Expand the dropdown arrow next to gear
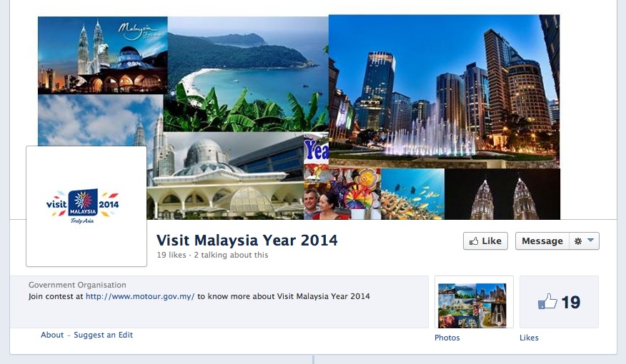Screen dimensions: 626x364 tap(590, 241)
